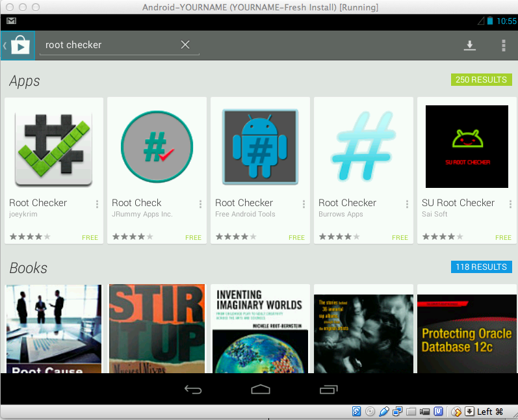Select the joeykrim developer name
Screen dimensions: 518x420
coord(23,214)
